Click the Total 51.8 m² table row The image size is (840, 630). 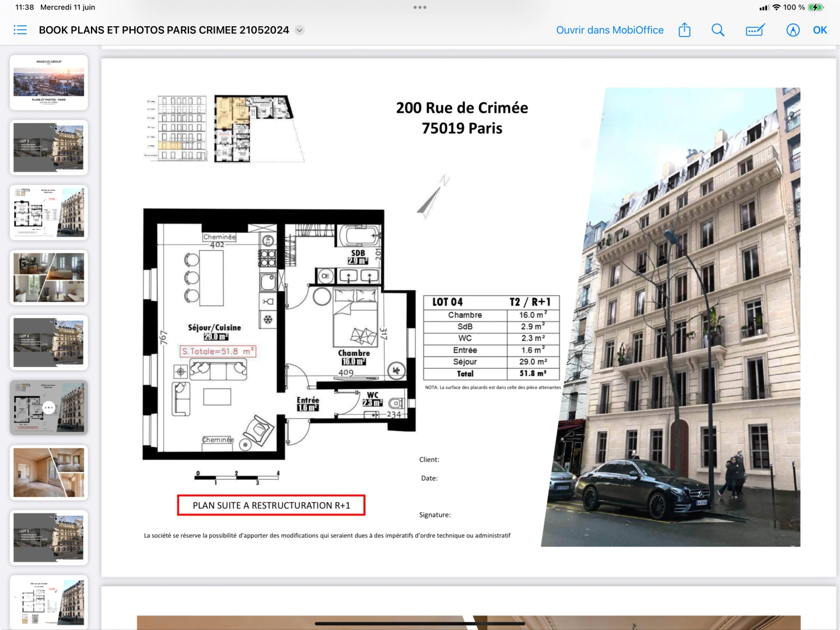pos(491,373)
